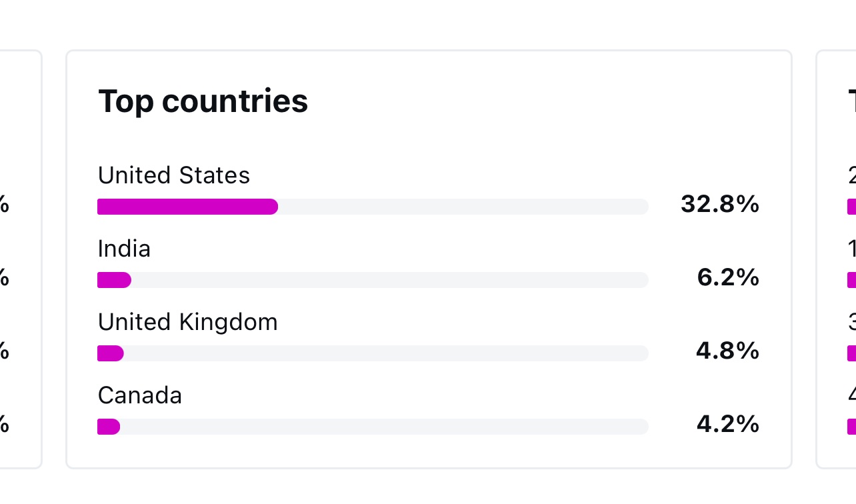Select the United Kingdom country label
856x504 pixels.
(188, 322)
